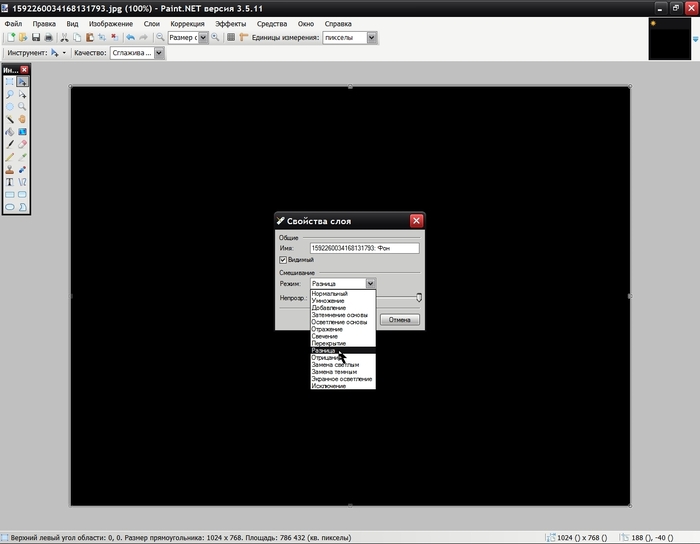This screenshot has width=700, height=544.
Task: Open the Слои menu
Action: tap(151, 22)
